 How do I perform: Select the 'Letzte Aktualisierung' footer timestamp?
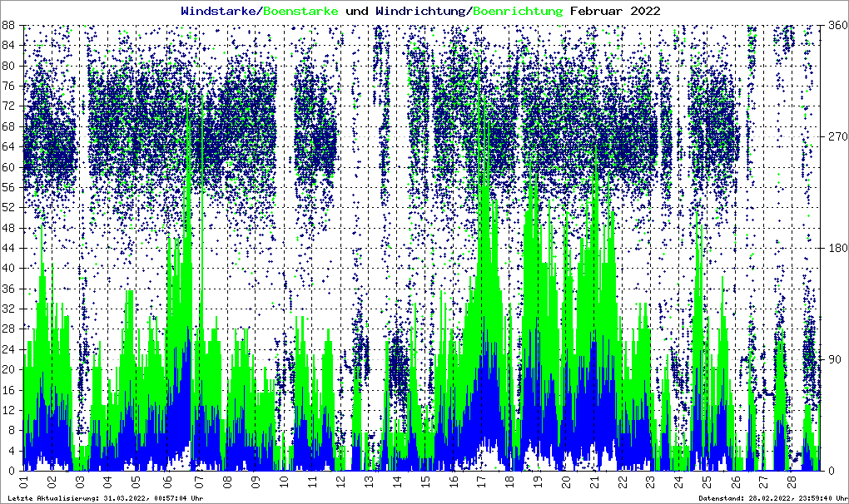[x=104, y=498]
